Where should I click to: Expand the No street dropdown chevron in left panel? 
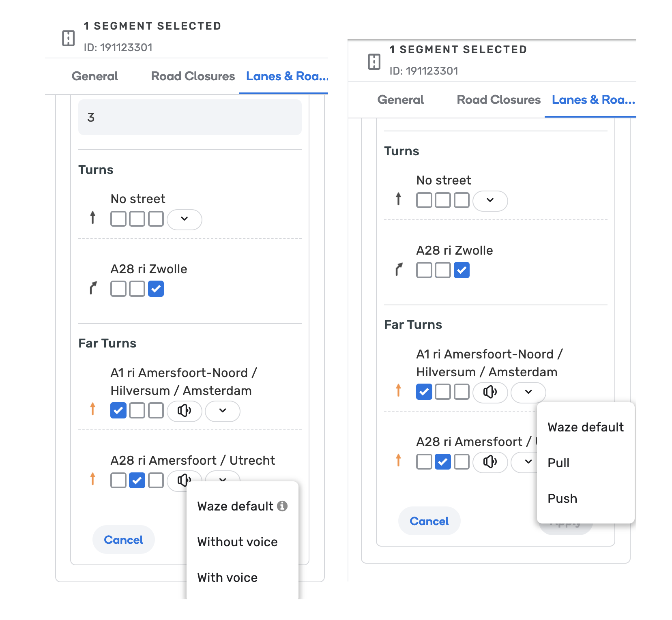point(185,219)
